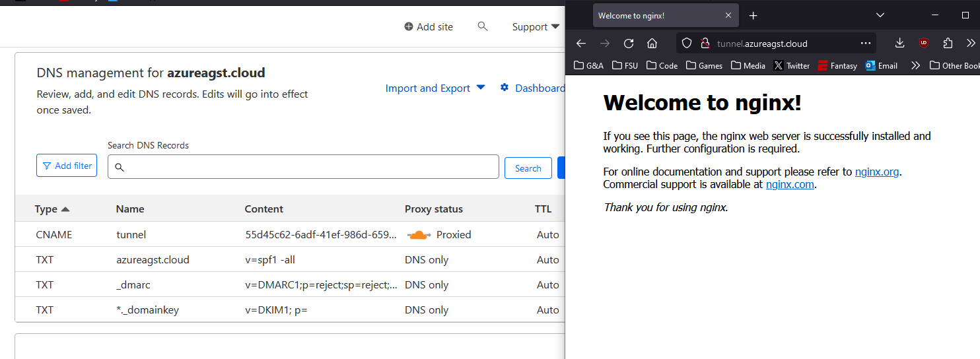Show more bookmarks overflow chevrons
This screenshot has height=359, width=980.
(x=915, y=65)
